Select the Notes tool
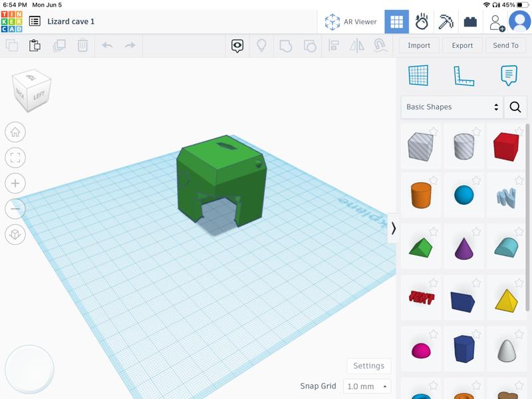Viewport: 532px width, 399px height. tap(509, 75)
